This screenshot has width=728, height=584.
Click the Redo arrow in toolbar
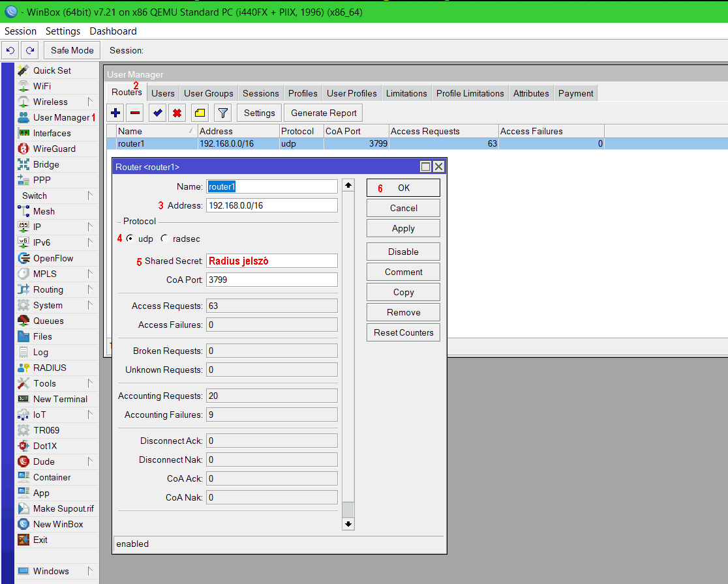coord(29,50)
